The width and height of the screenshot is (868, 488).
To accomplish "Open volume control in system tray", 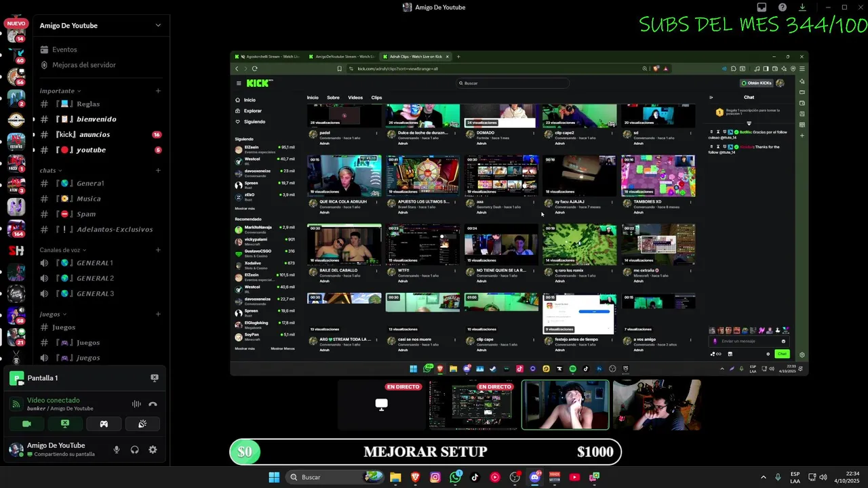I will [823, 477].
